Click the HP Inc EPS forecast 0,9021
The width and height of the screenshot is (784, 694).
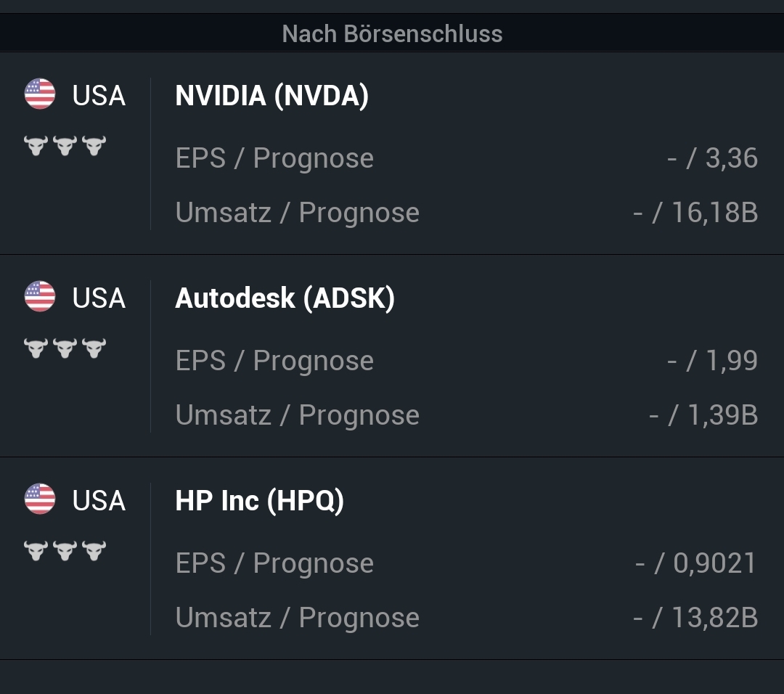pos(714,563)
